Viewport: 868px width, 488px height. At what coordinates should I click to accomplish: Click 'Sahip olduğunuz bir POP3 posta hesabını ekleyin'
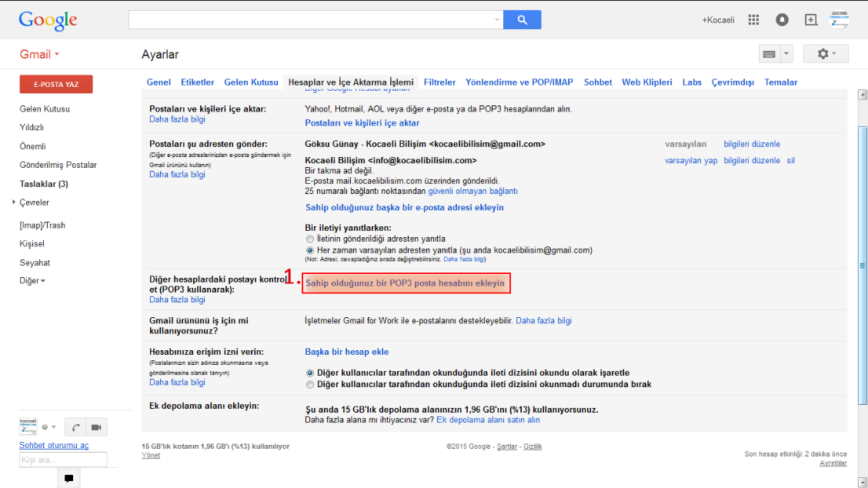coord(406,283)
